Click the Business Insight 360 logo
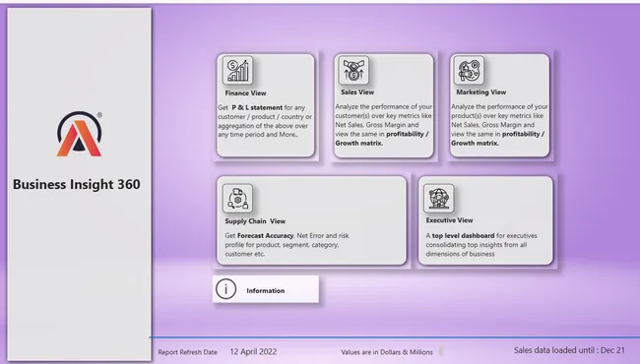The height and width of the screenshot is (364, 640). (79, 134)
